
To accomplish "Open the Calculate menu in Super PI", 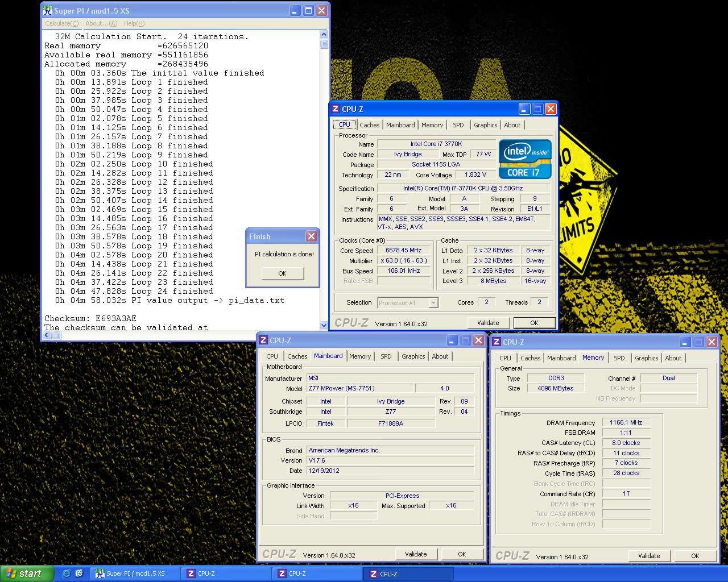I will pos(61,23).
